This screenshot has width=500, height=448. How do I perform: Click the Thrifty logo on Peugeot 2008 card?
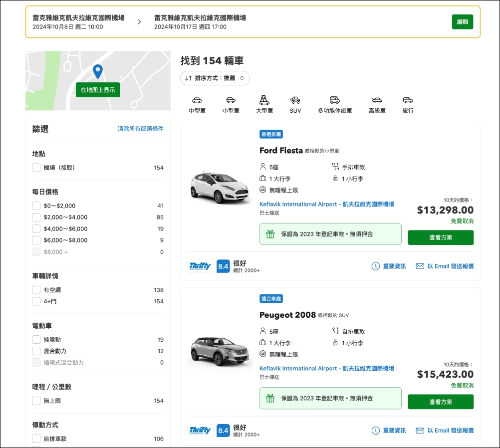pos(200,431)
